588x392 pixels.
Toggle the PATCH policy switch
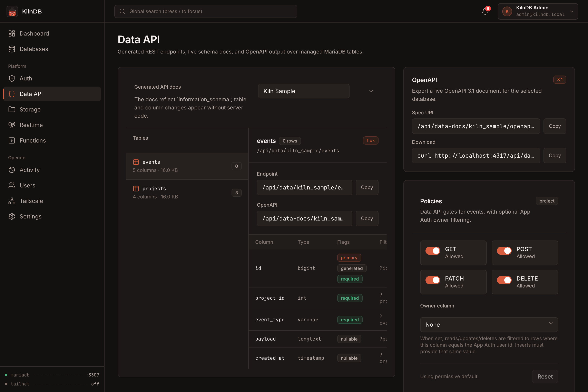pos(433,280)
